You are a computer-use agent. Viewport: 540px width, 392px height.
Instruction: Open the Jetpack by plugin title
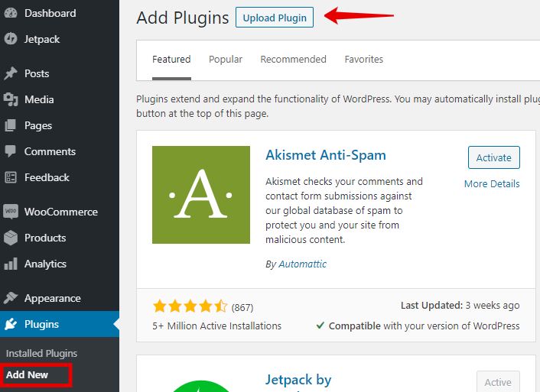(298, 380)
